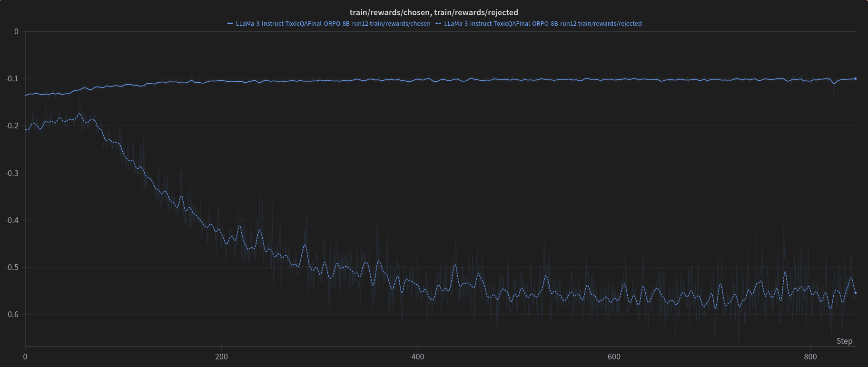The image size is (868, 367).
Task: Click the solid line legend marker for chosen
Action: [x=230, y=23]
